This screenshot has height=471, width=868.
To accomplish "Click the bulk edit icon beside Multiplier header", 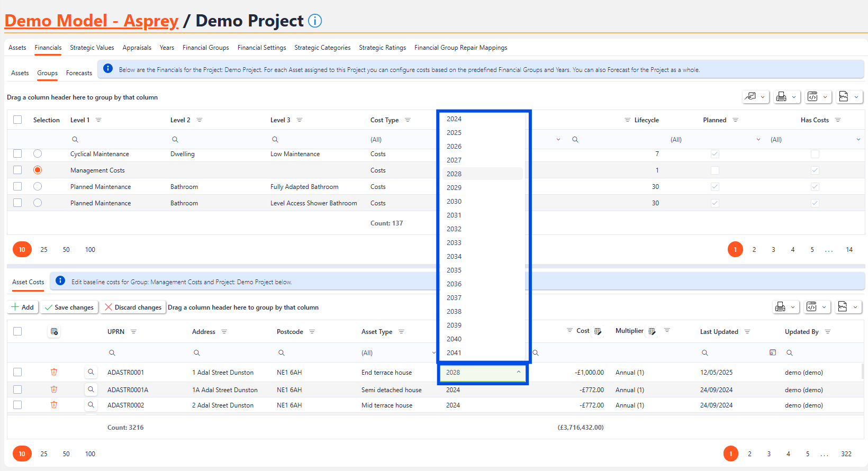I will click(652, 331).
